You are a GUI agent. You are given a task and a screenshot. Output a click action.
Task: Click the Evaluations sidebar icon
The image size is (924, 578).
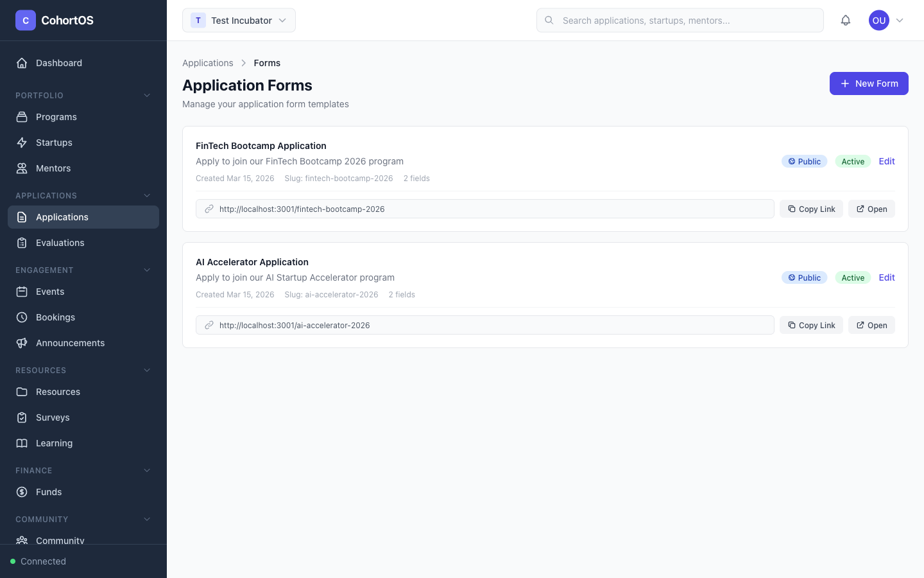pyautogui.click(x=21, y=243)
